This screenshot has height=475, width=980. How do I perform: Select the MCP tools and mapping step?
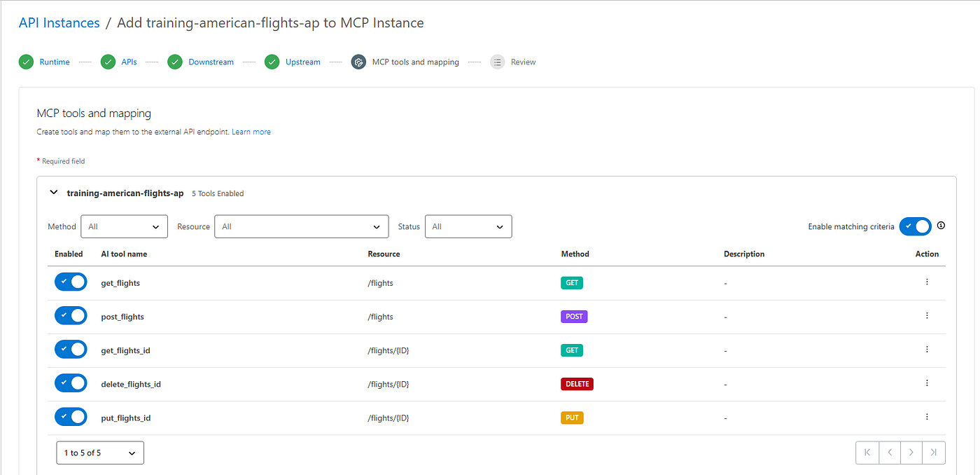(416, 62)
